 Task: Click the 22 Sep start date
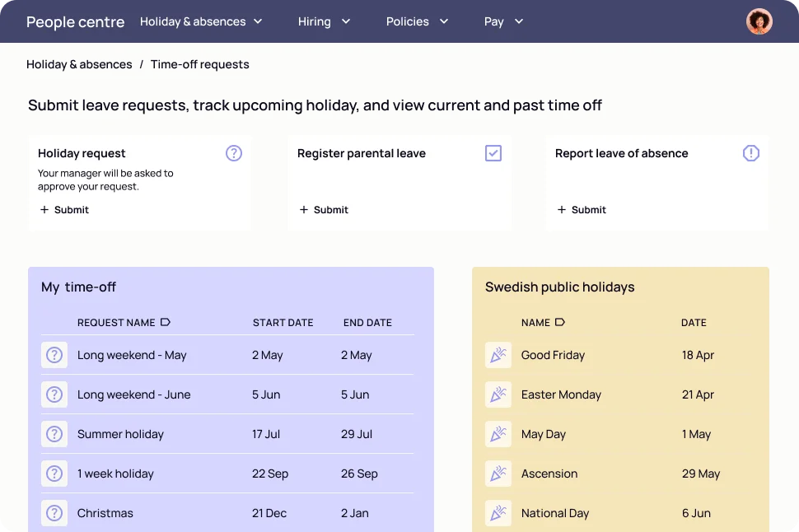click(270, 474)
